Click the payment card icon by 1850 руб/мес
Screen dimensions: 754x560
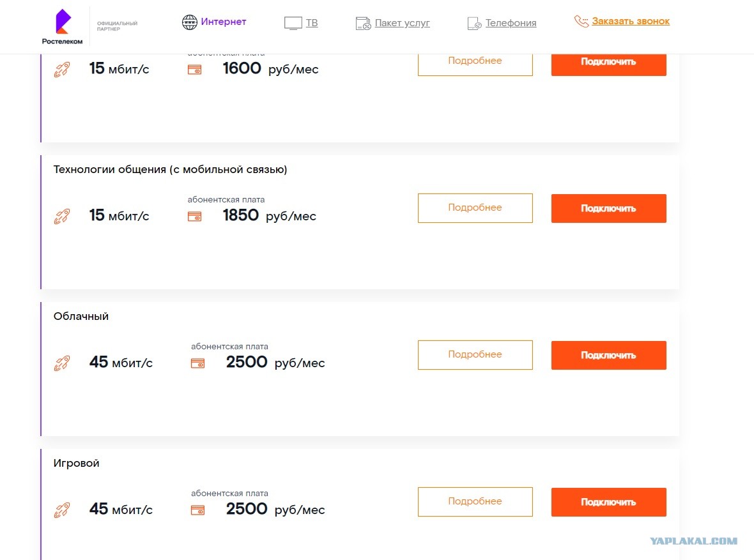coord(194,217)
